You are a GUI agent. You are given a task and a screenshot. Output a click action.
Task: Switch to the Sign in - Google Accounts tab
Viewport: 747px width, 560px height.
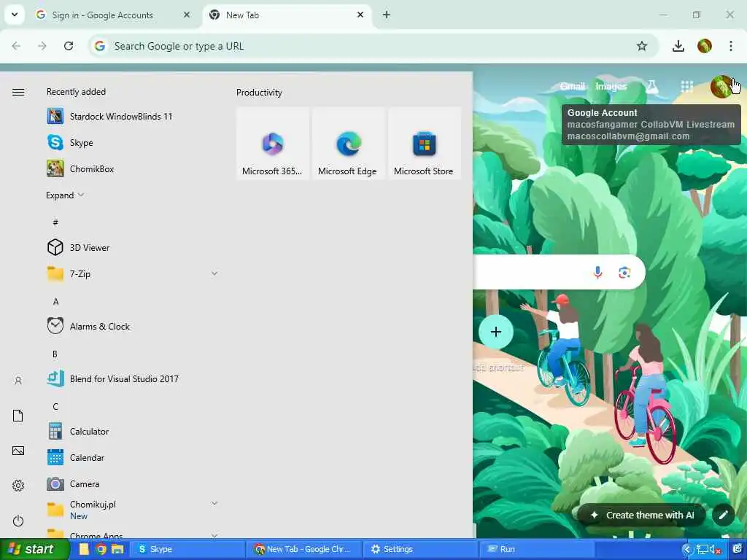tap(102, 15)
